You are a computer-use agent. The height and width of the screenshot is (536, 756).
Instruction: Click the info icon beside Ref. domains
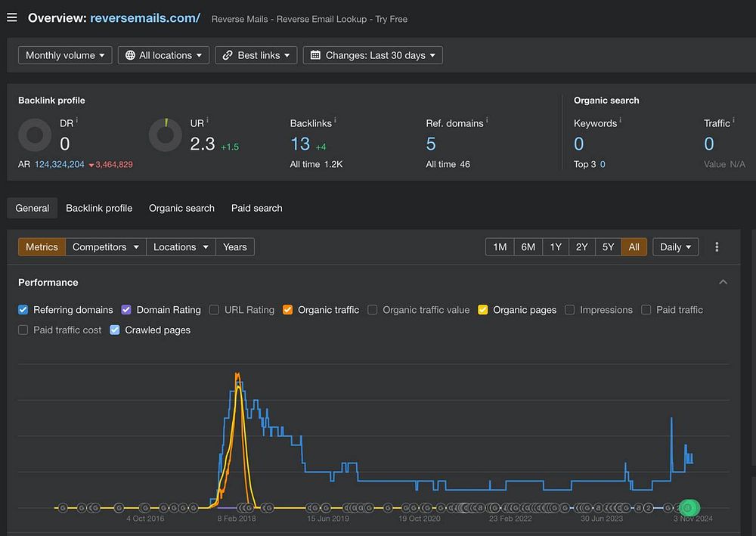[487, 121]
